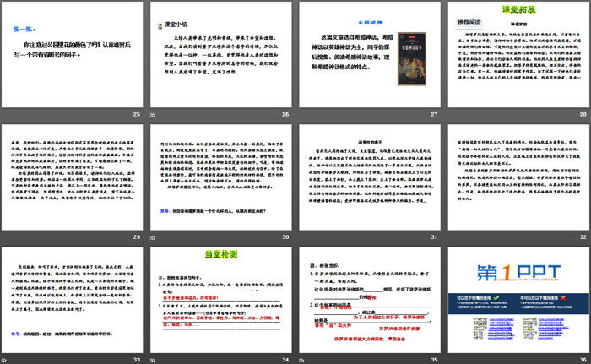Select slide 30 thumbnail with blue question line

221,177
